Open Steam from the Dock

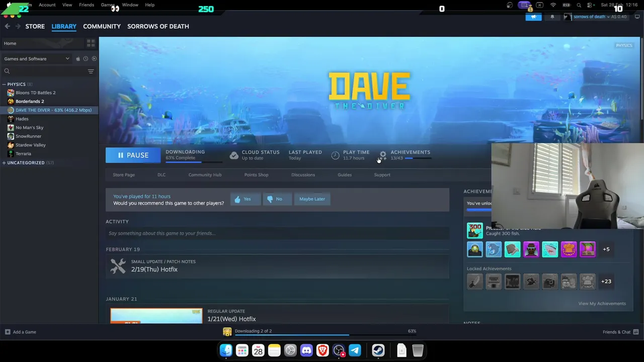[x=378, y=350]
